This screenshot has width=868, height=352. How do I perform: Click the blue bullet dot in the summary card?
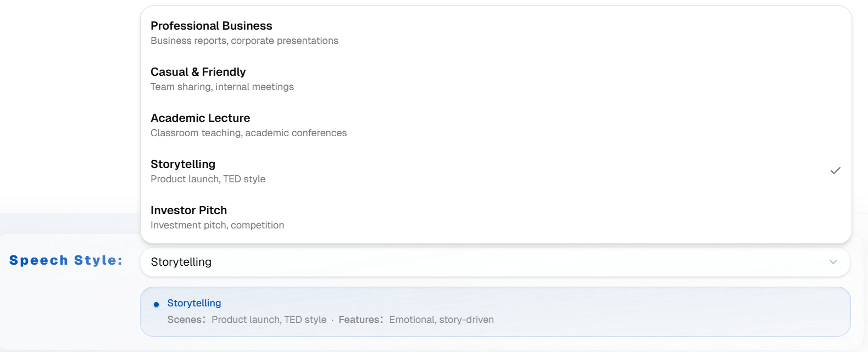(x=157, y=304)
